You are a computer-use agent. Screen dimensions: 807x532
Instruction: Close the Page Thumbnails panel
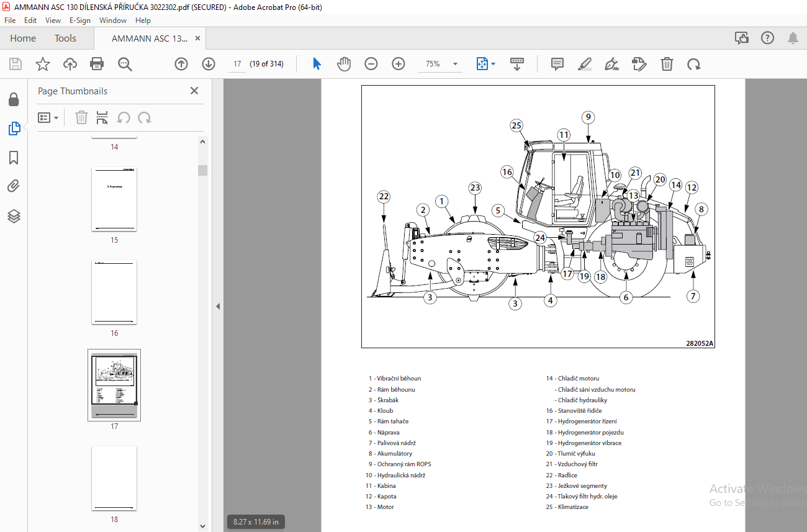pos(194,91)
